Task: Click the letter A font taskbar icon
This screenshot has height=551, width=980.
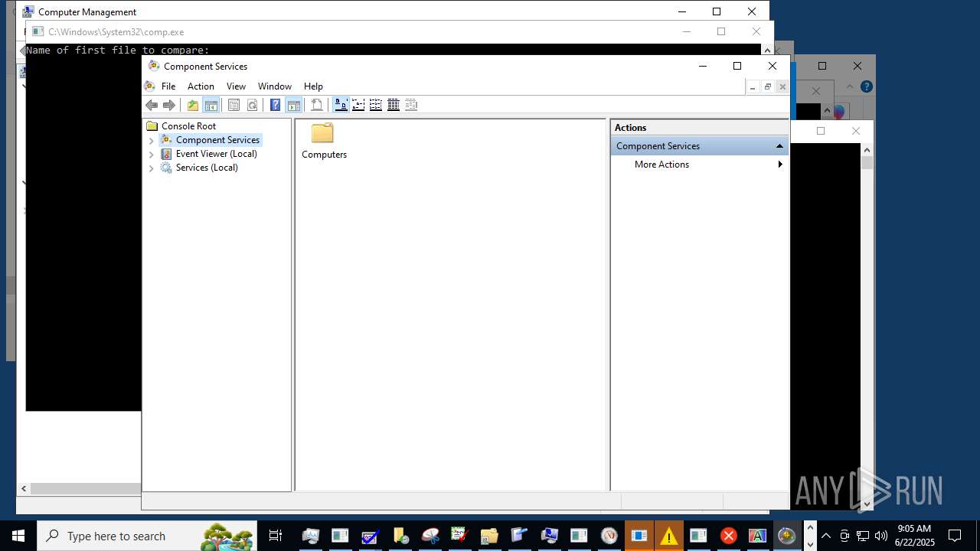Action: click(757, 536)
